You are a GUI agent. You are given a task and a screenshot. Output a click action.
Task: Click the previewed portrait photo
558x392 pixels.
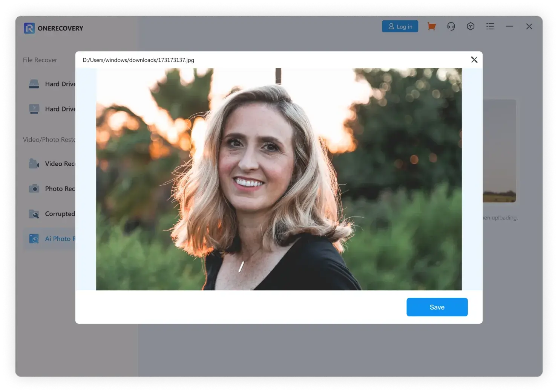(279, 179)
